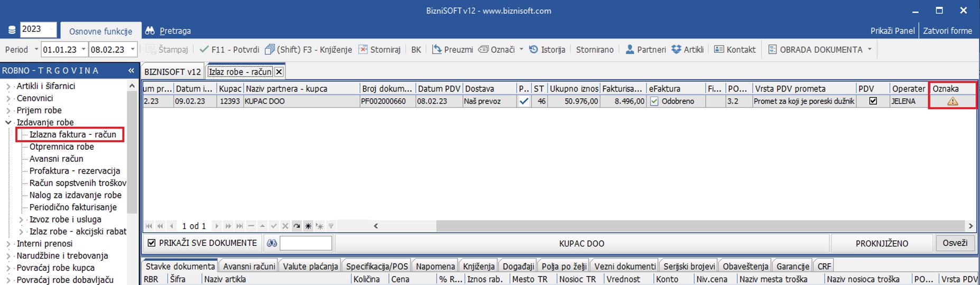980x285 pixels.
Task: Open the Period type dropdown arrow
Action: [x=36, y=49]
